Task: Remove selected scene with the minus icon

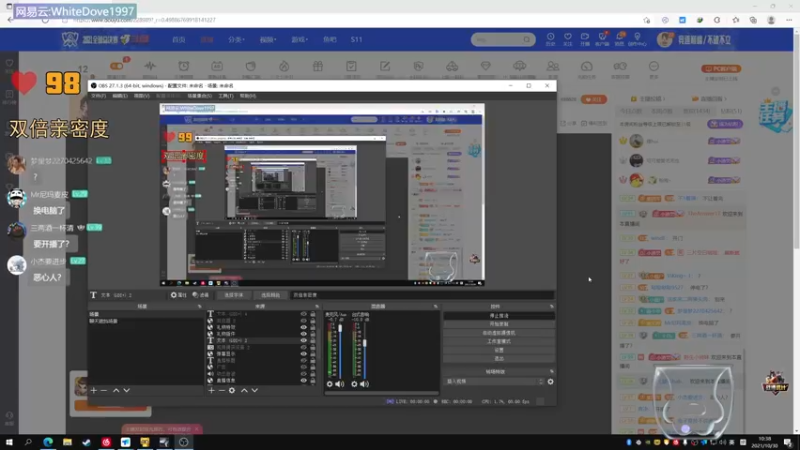Action: click(104, 390)
